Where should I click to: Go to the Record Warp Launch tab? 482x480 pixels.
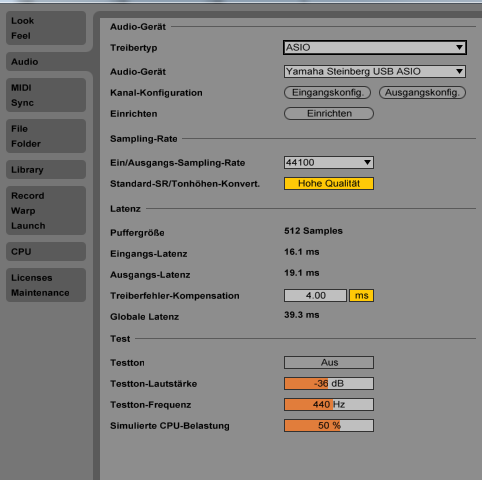[x=46, y=210]
